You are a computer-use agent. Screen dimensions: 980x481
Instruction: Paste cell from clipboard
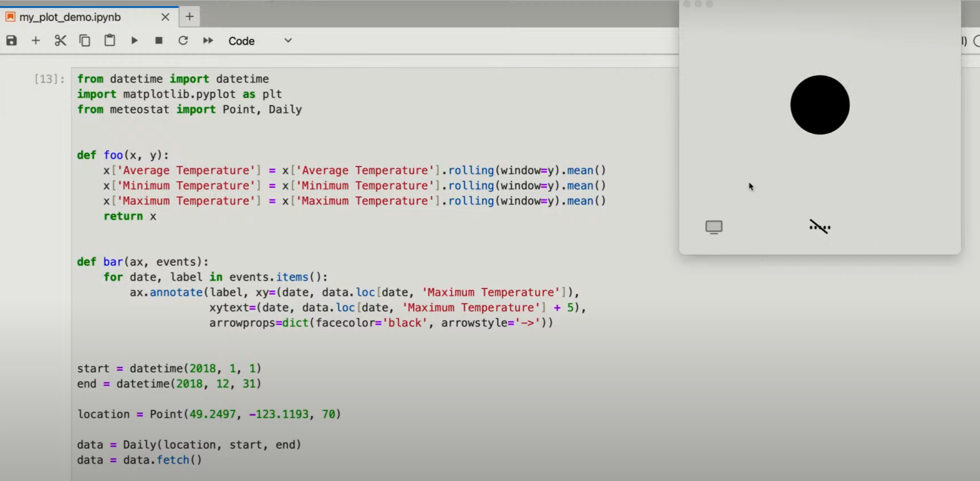tap(110, 41)
